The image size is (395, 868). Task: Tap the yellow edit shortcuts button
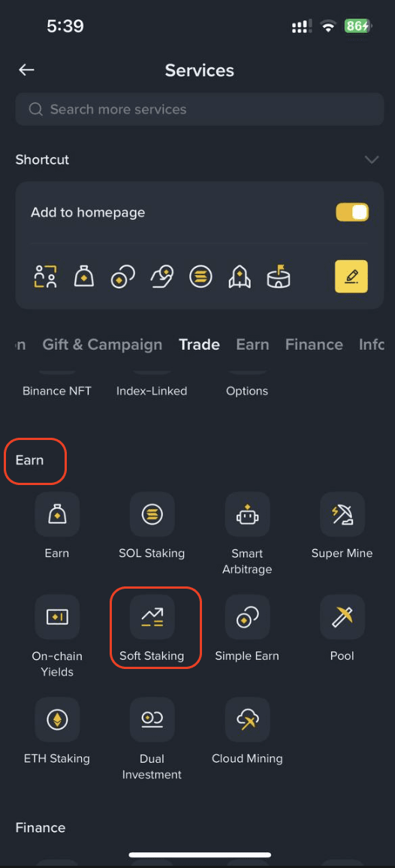point(351,276)
